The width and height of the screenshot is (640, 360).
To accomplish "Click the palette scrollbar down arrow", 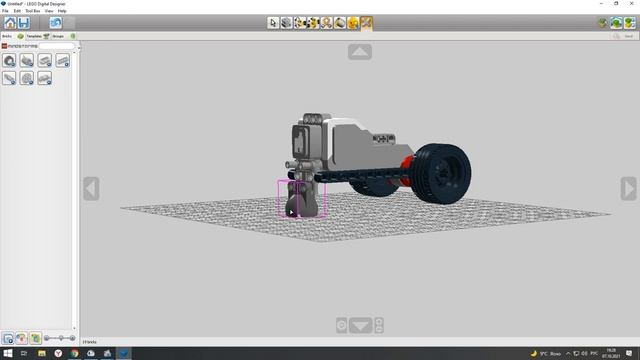I will pyautogui.click(x=74, y=328).
